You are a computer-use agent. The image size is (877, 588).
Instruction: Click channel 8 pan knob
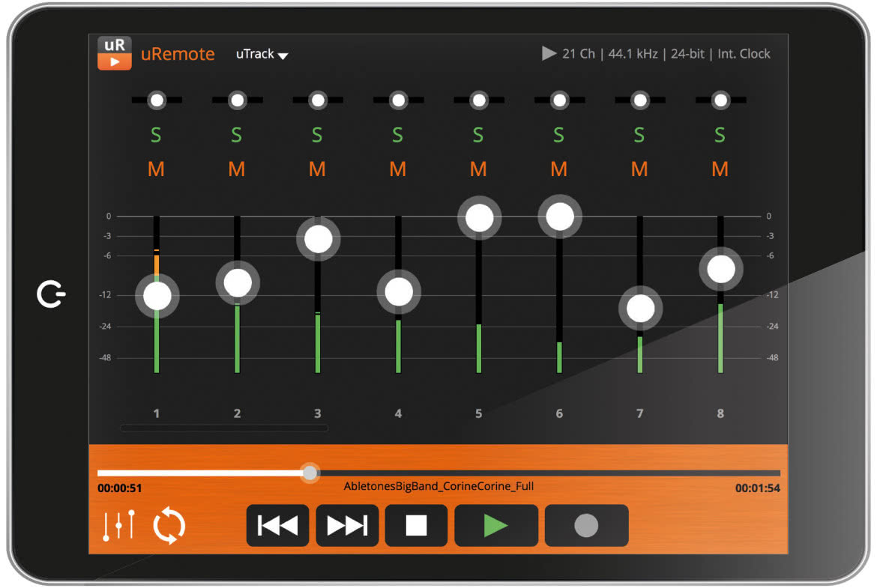[x=721, y=100]
